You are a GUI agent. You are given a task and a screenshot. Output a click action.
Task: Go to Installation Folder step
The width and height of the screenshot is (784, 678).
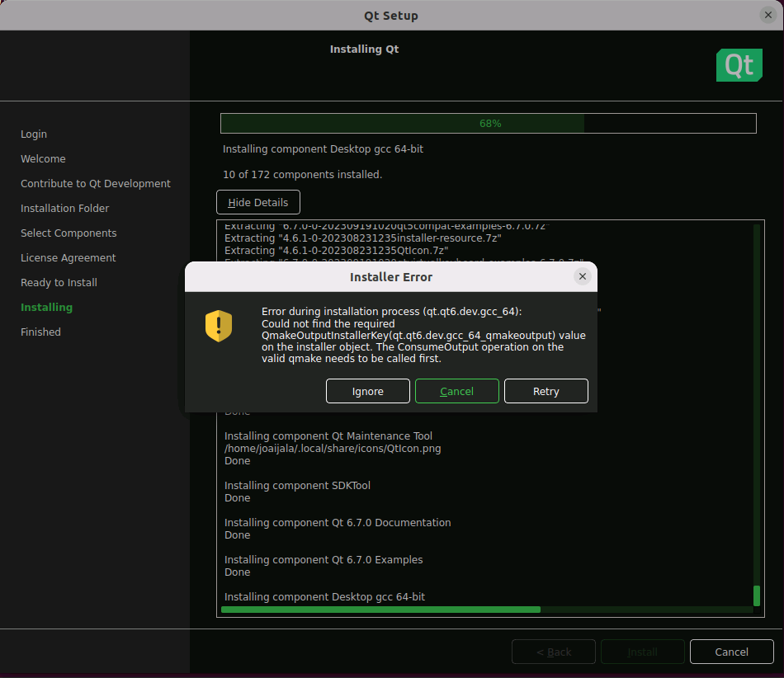coord(64,209)
